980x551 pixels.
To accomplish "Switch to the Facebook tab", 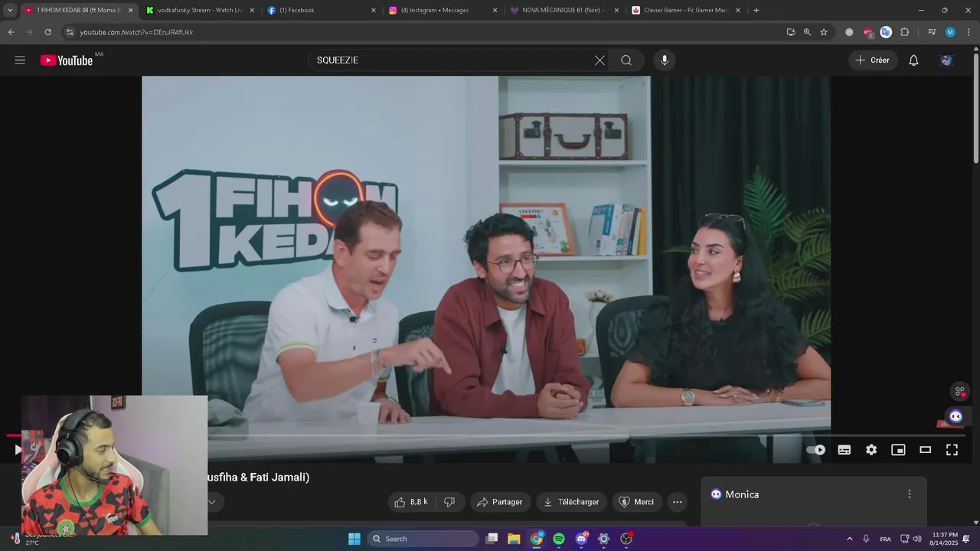I will tap(320, 10).
